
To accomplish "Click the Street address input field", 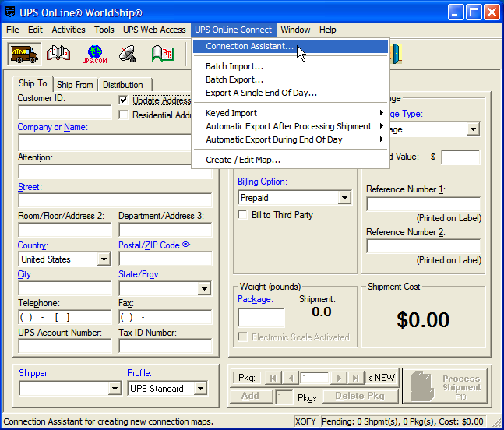I will (x=115, y=200).
